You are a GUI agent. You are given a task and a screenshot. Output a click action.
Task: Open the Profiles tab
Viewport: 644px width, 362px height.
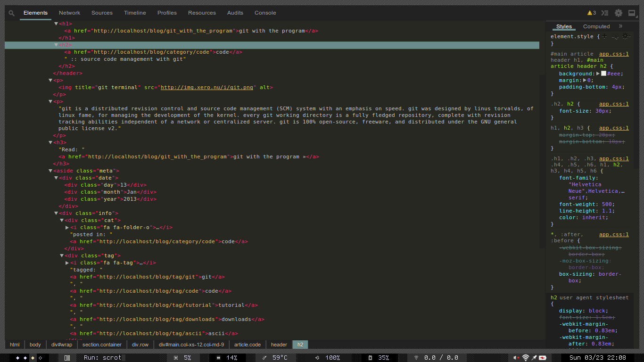point(167,13)
